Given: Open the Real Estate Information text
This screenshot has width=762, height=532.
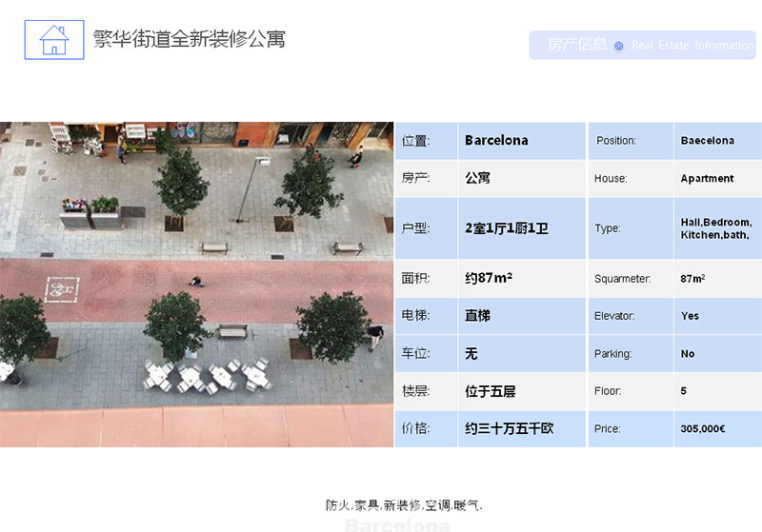Looking at the screenshot, I should [x=692, y=46].
